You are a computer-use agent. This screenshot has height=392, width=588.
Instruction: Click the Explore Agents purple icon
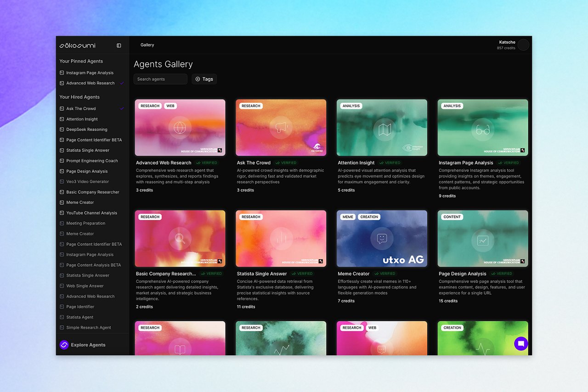(x=64, y=345)
